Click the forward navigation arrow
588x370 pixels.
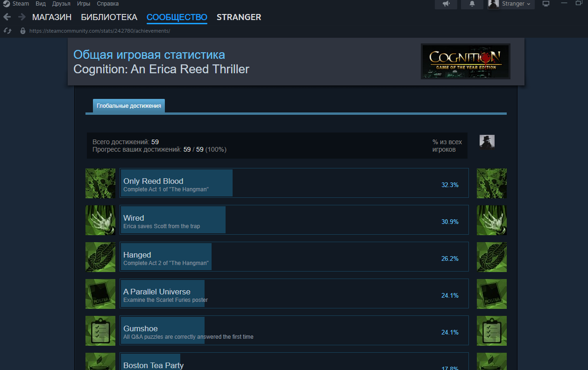tap(22, 17)
